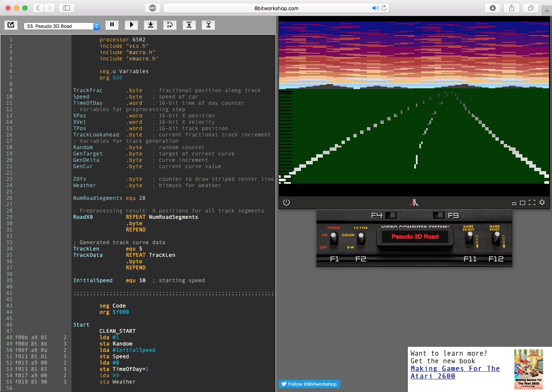Click the 8bitworkshop.com address bar
Viewport: 552px width, 392px height.
[x=276, y=8]
